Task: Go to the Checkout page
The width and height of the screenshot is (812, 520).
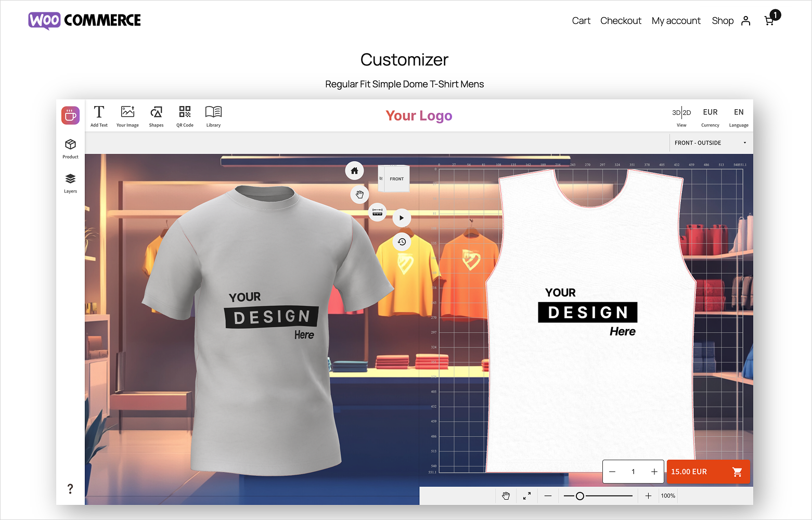Action: coord(621,21)
